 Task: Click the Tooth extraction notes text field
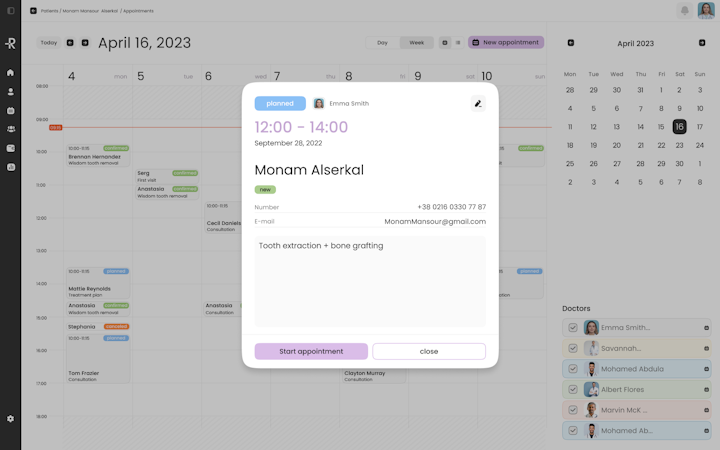click(370, 281)
